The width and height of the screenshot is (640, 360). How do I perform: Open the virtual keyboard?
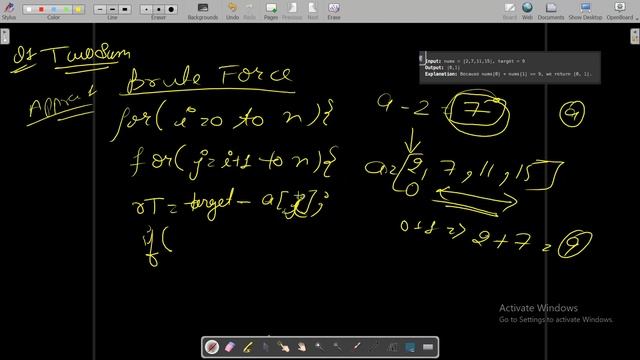(428, 347)
